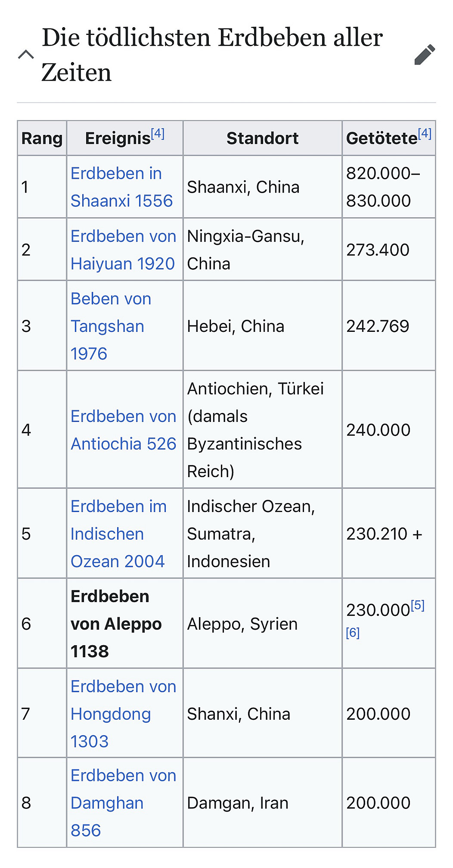The width and height of the screenshot is (453, 868).
Task: Open reference [5] next to 230.000
Action: 417,606
